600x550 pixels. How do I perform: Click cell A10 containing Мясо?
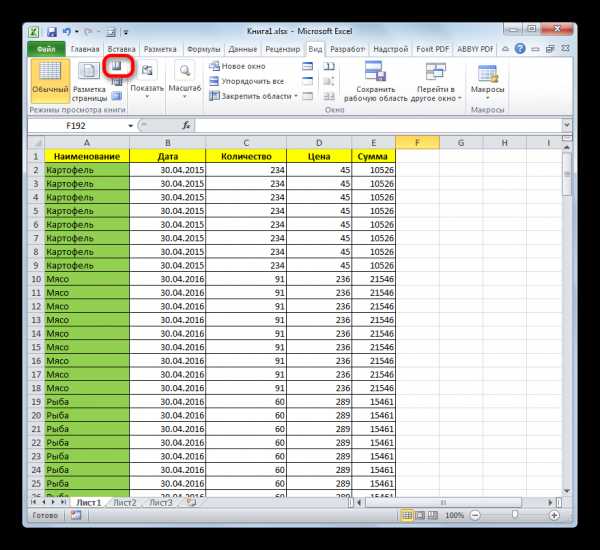pos(87,279)
